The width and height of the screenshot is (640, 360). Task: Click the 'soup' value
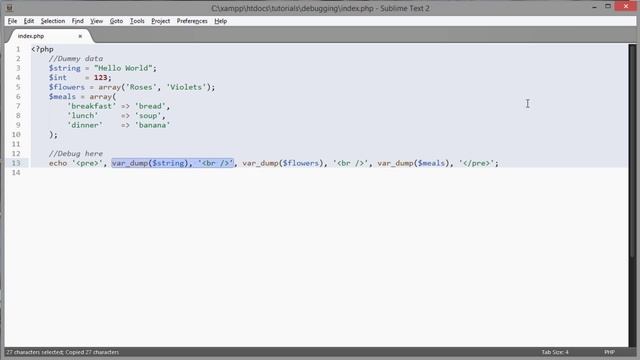coord(148,116)
